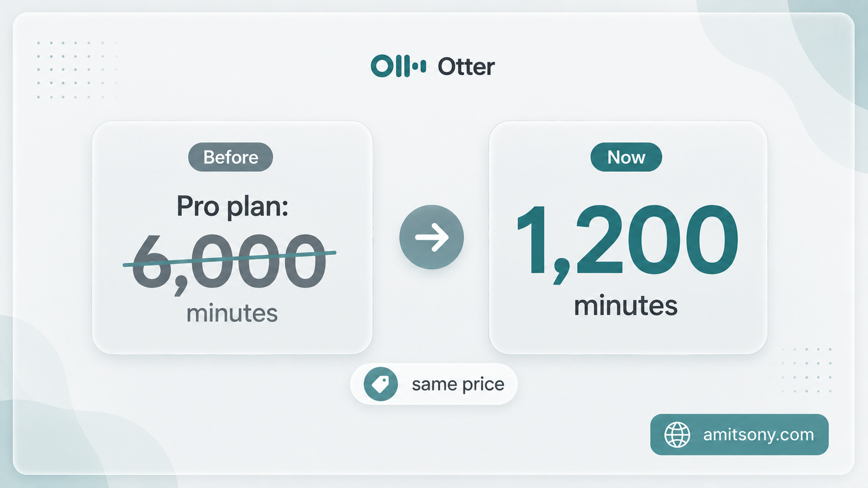Select the Now badge
The height and width of the screenshot is (488, 868).
[x=626, y=157]
